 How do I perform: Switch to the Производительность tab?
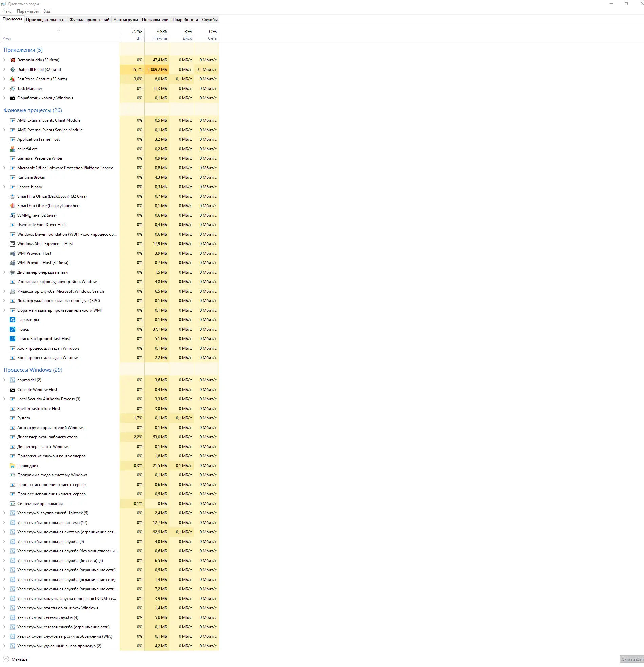point(45,20)
